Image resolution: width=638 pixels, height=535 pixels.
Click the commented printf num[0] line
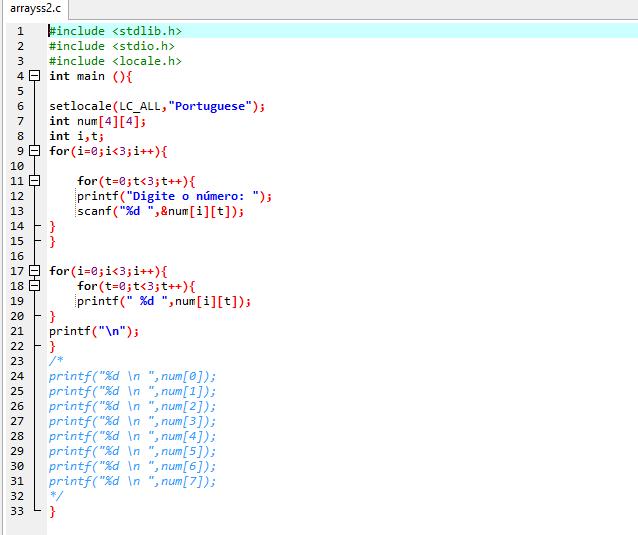click(x=132, y=376)
